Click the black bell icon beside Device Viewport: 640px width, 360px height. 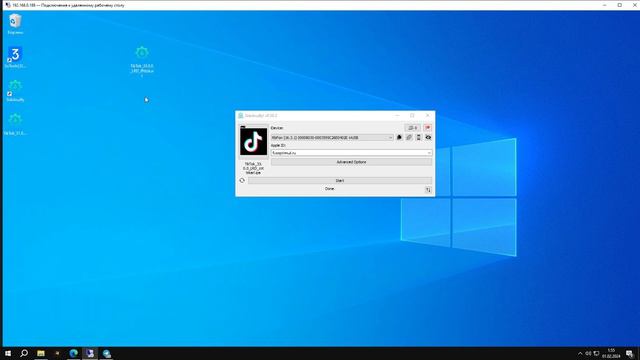pos(399,138)
